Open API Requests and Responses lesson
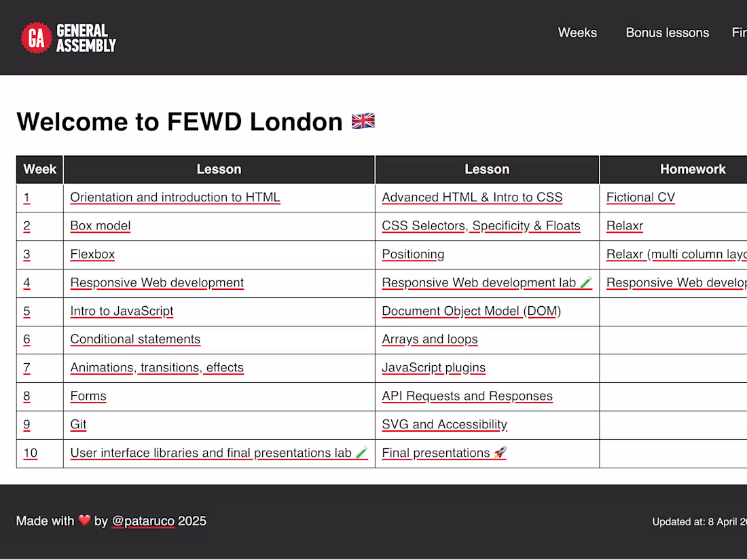Viewport: 747px width, 560px height. pos(467,396)
